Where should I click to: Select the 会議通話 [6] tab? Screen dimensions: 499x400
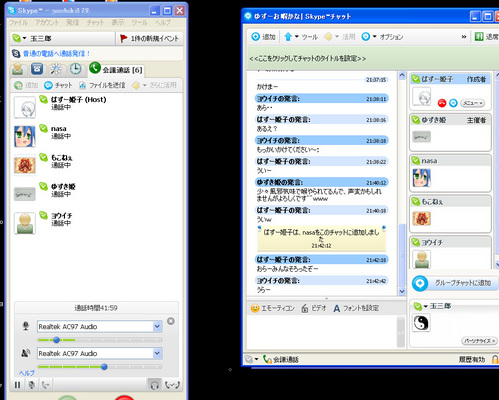coord(116,69)
